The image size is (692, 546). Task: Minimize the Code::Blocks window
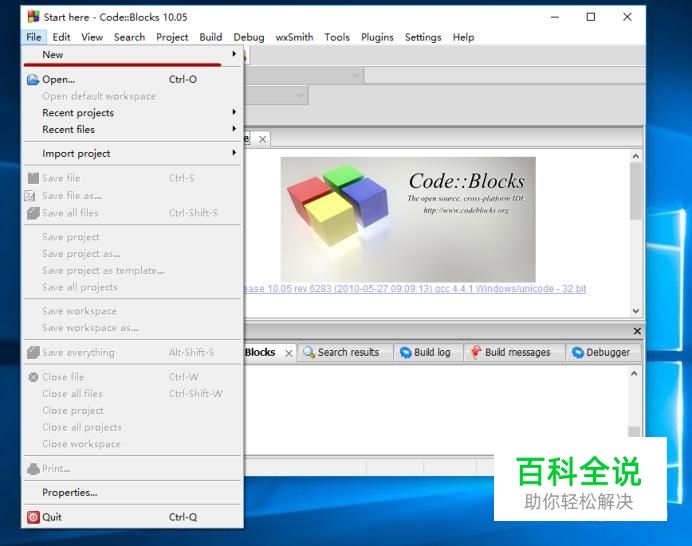point(555,17)
